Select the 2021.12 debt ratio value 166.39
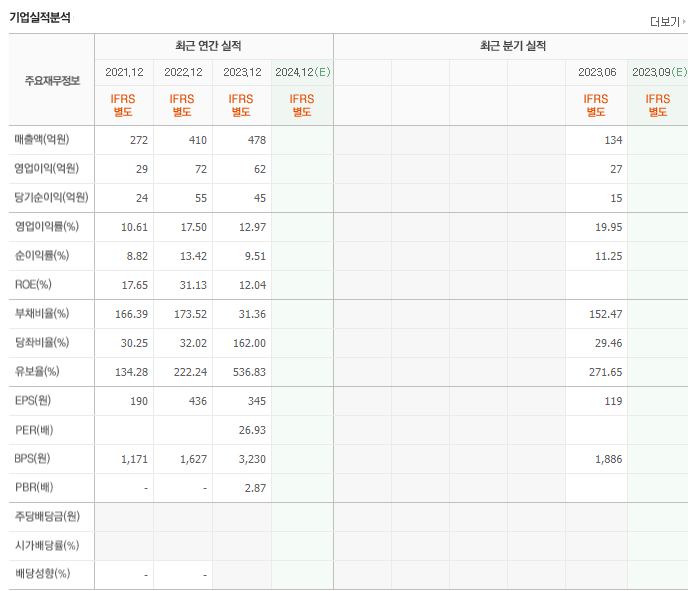Screen dimensions: 688x591 pos(131,314)
